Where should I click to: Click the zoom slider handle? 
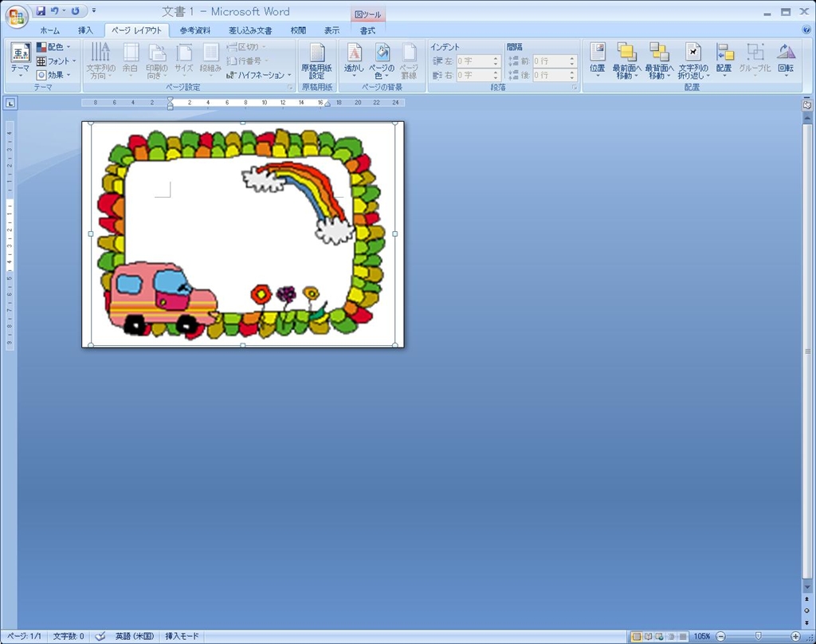(x=759, y=636)
